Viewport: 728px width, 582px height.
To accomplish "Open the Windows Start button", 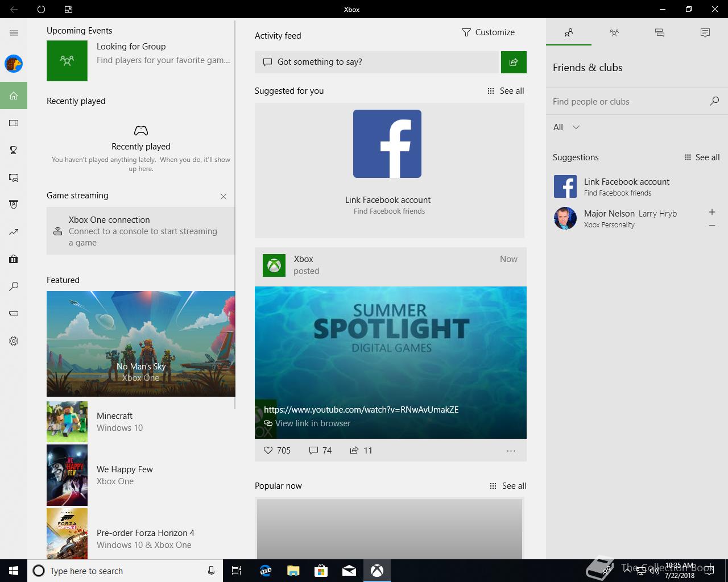I will 14,571.
